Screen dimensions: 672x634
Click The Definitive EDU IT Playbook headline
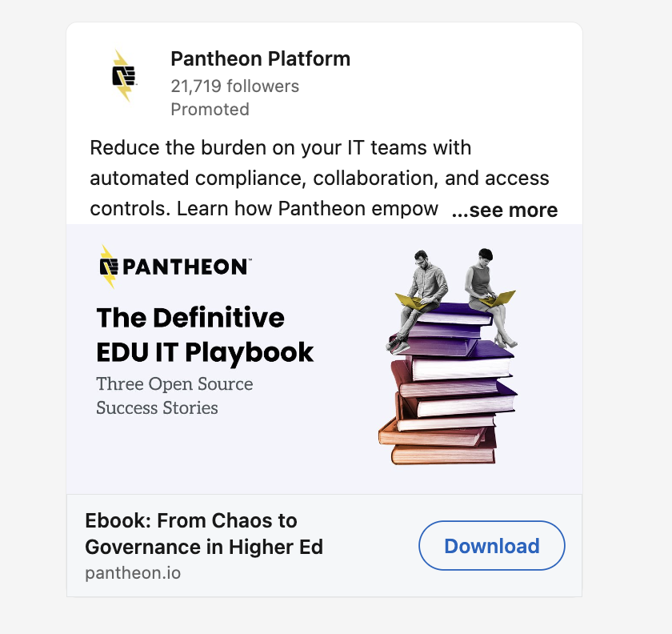coord(205,335)
